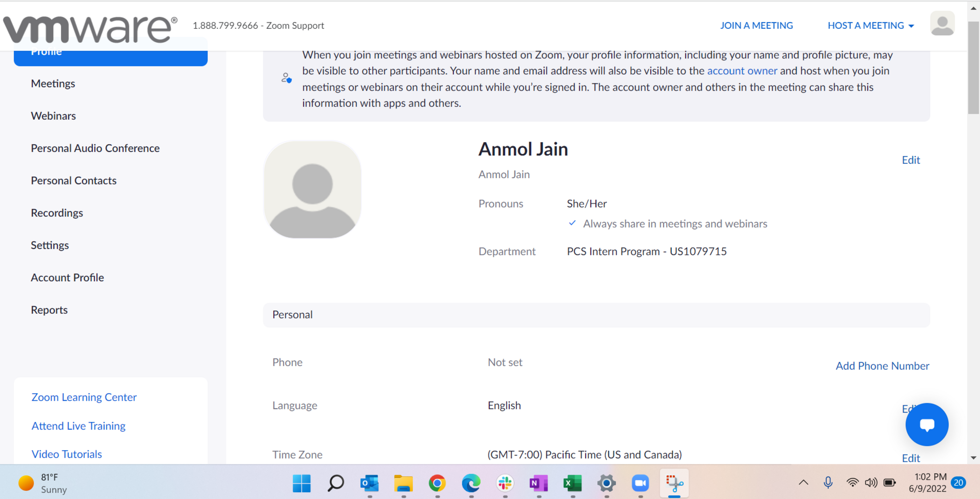This screenshot has width=980, height=499.
Task: Click Join a Meeting link
Action: click(x=756, y=25)
